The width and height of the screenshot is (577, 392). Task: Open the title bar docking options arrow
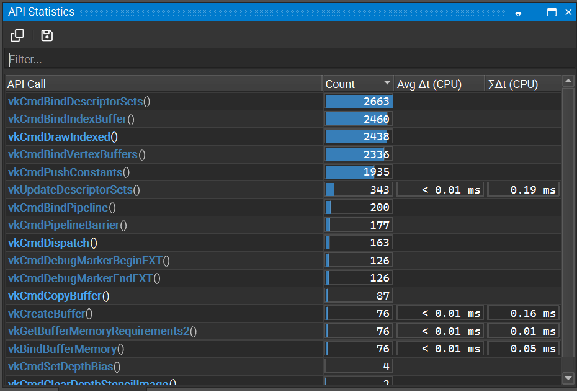[x=518, y=12]
